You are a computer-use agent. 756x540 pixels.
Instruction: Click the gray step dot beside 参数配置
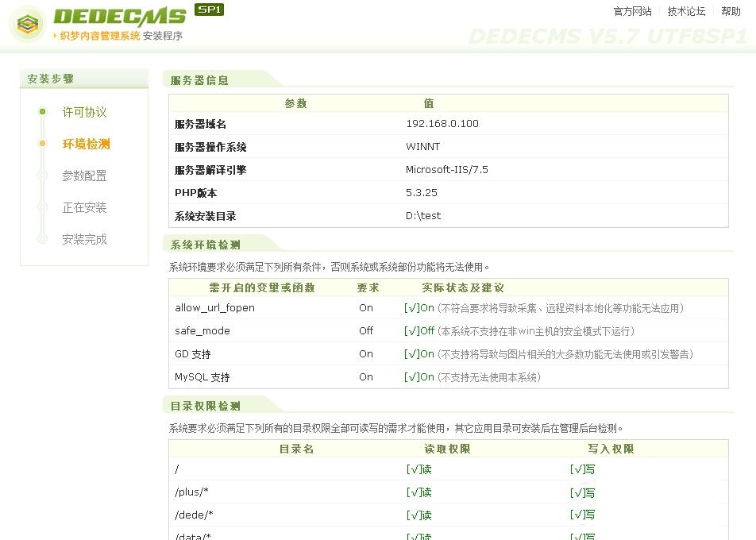pyautogui.click(x=42, y=175)
